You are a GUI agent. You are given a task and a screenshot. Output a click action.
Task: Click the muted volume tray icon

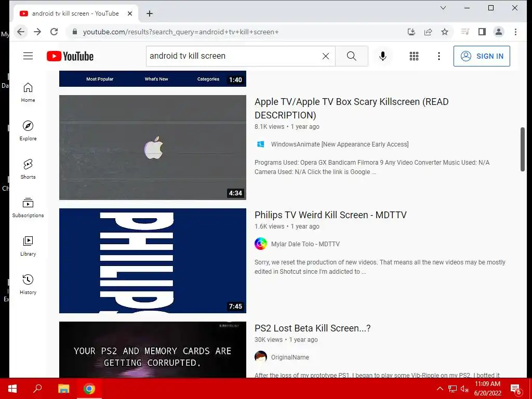[464, 389]
